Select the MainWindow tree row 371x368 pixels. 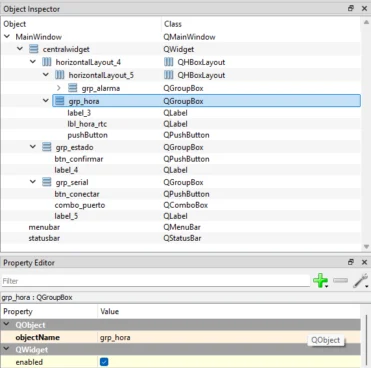[181, 37]
